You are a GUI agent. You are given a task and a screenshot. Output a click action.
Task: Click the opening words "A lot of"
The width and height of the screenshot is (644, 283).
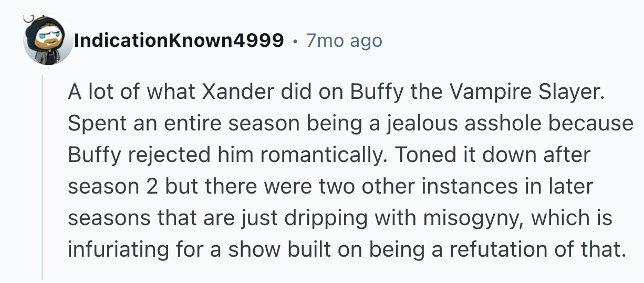[x=105, y=93]
